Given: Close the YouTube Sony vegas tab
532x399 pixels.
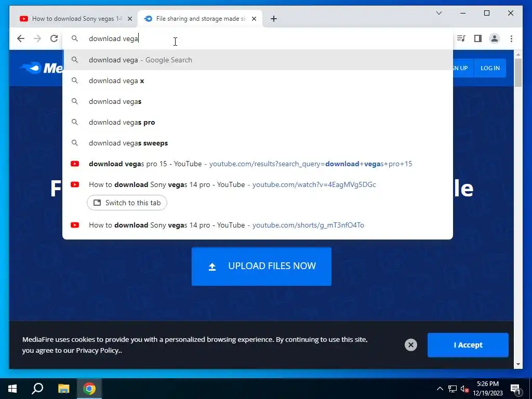Looking at the screenshot, I should 129,19.
